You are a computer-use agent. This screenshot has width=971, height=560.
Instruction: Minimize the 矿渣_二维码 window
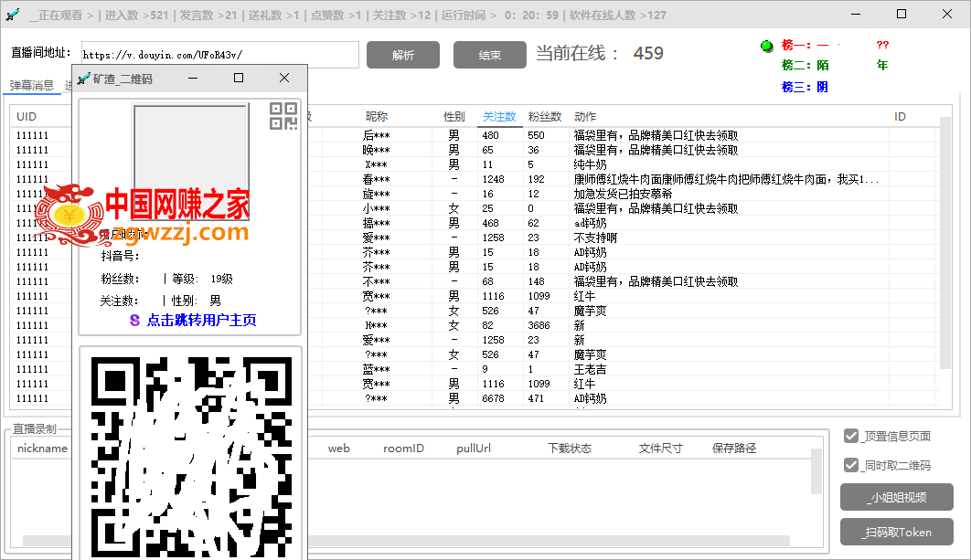(x=193, y=78)
